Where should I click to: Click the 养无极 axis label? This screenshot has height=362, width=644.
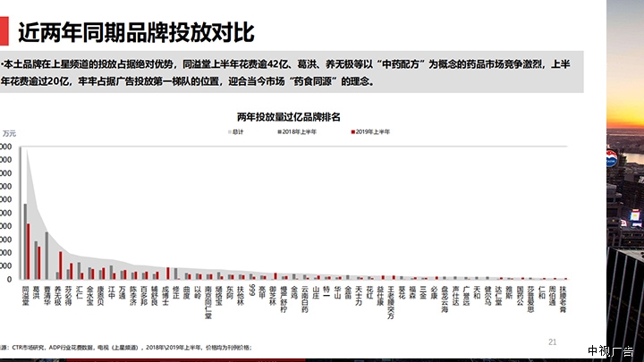58,295
